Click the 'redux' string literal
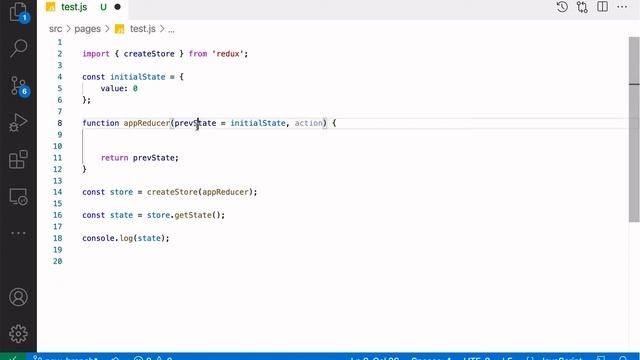This screenshot has width=640, height=360. tap(228, 54)
